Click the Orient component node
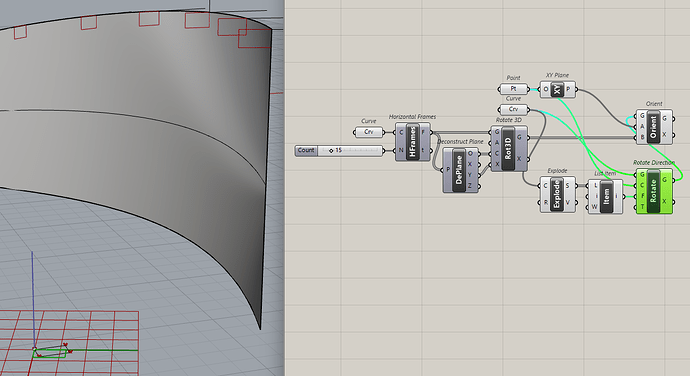The image size is (690, 376). [x=654, y=127]
